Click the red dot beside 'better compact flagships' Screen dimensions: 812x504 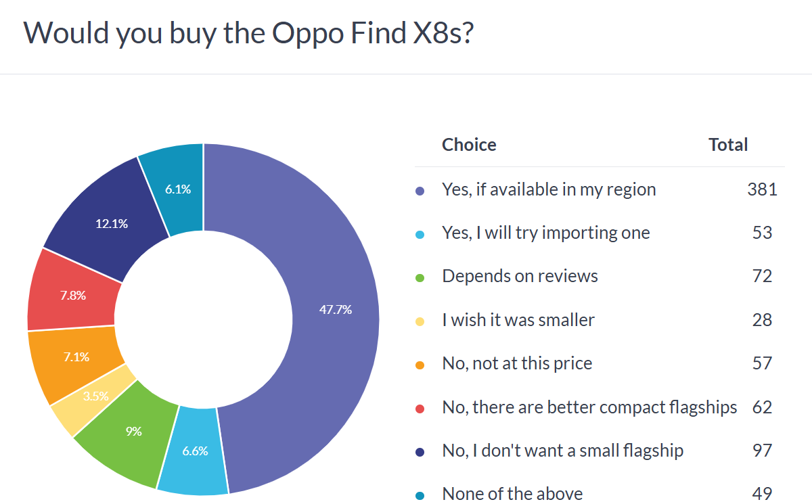point(420,408)
